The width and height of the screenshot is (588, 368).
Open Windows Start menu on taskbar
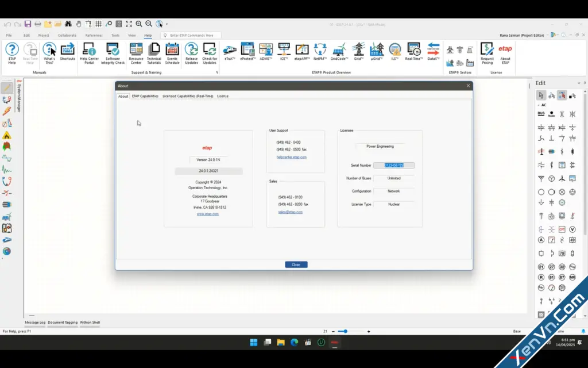tap(254, 343)
